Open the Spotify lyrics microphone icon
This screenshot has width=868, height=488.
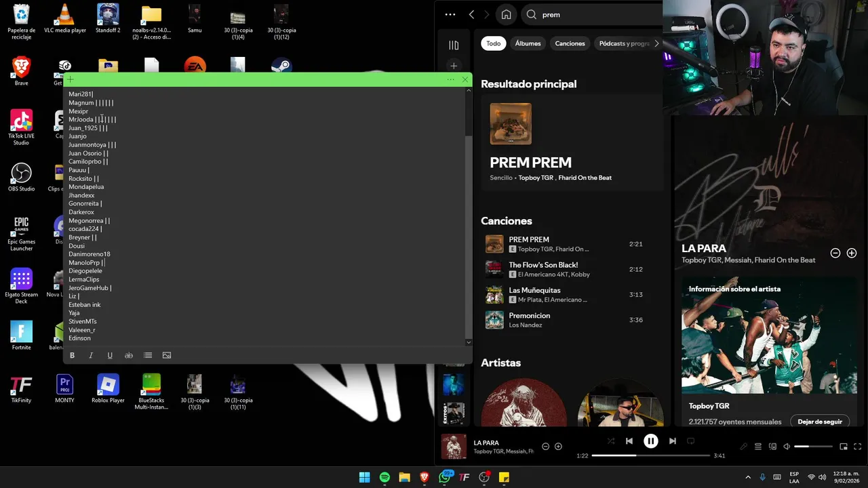coord(744,447)
